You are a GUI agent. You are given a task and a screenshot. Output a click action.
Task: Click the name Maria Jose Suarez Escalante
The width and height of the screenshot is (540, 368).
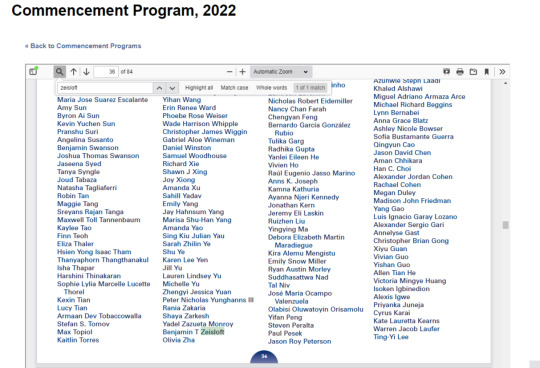[x=103, y=99]
